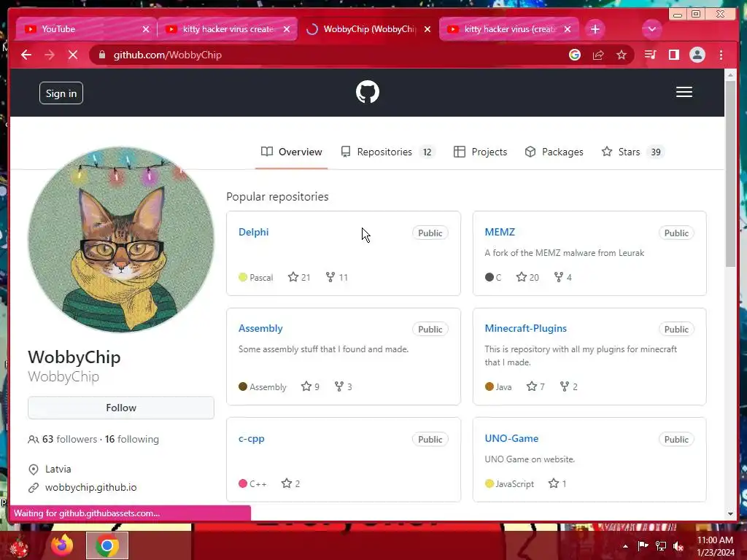Click the Start button ornament icon
Viewport: 747px width, 560px height.
(x=19, y=546)
